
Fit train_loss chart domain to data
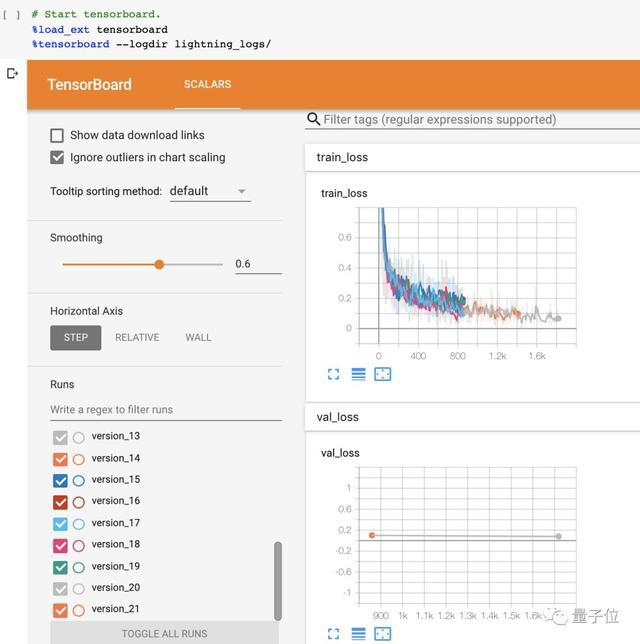point(382,374)
